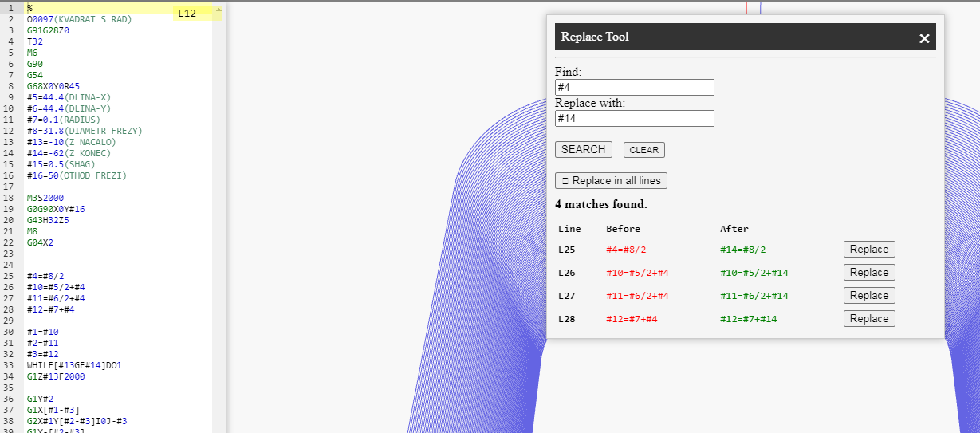980x433 pixels.
Task: Click code line G04X2
Action: coord(40,242)
